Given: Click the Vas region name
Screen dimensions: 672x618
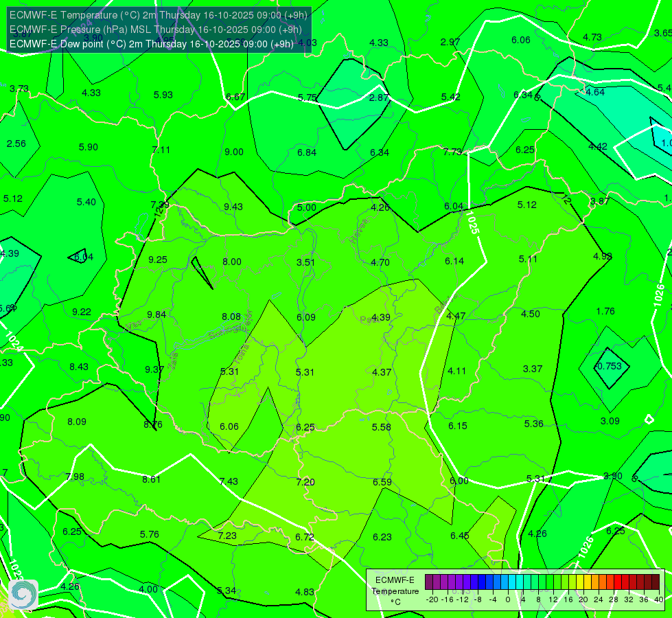Looking at the screenshot, I should (x=134, y=327).
